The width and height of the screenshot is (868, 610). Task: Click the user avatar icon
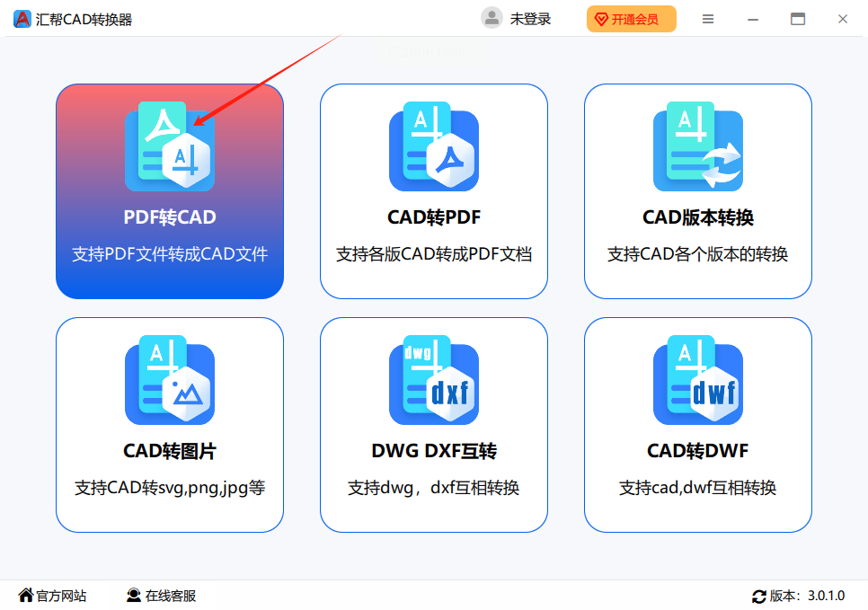coord(491,18)
